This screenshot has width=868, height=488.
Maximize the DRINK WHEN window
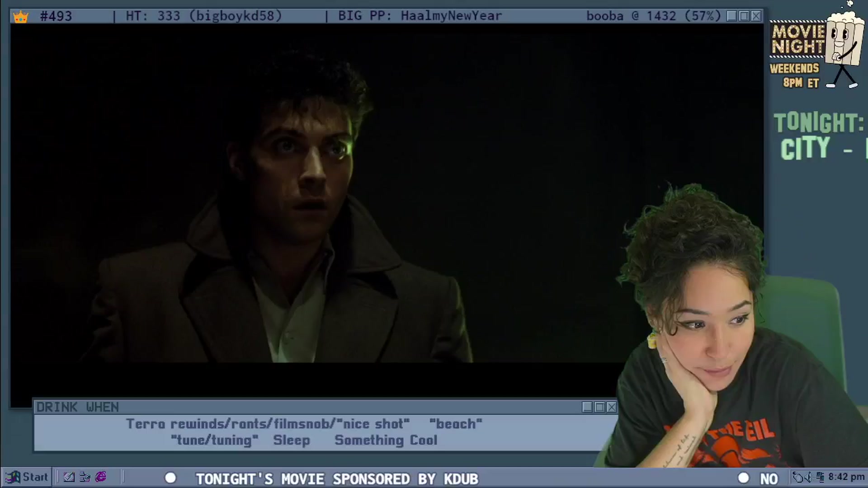point(599,407)
